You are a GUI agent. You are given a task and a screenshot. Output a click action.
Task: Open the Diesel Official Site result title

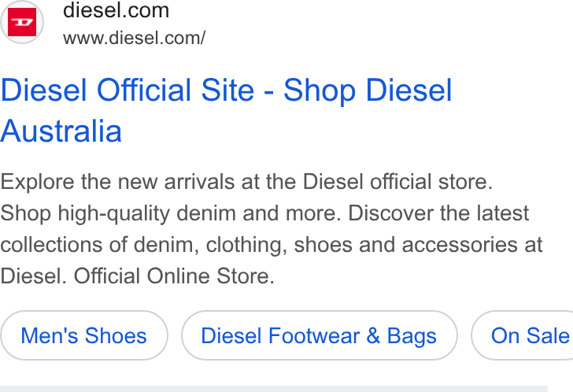click(226, 110)
